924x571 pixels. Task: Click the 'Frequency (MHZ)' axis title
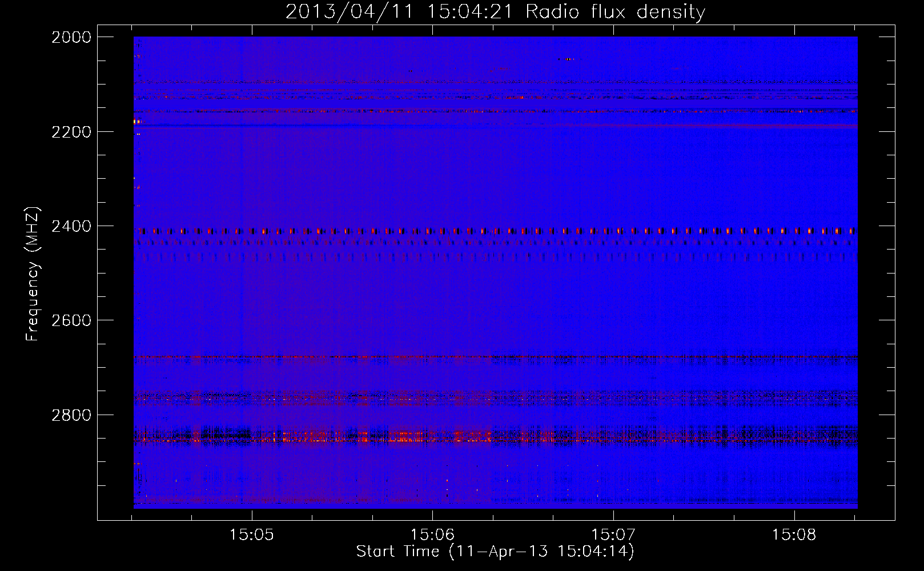pos(33,274)
